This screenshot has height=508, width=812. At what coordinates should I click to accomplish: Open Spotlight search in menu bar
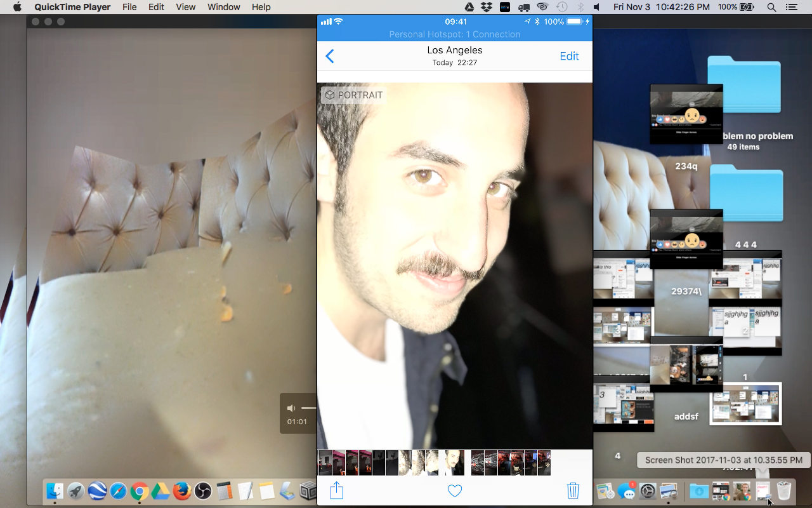771,7
